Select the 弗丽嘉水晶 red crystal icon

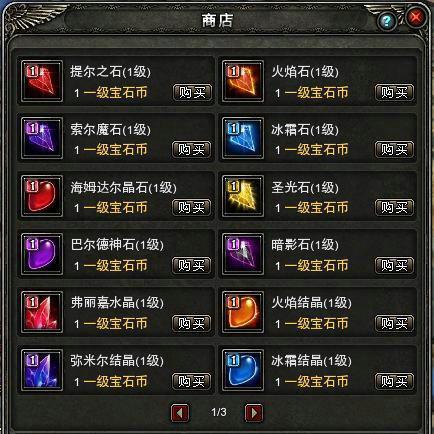42,312
